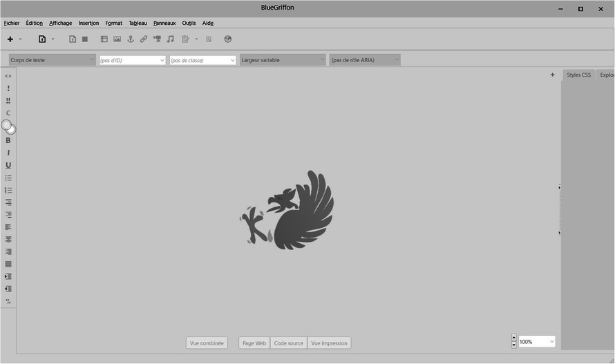Toggle bold formatting with B icon
The height and width of the screenshot is (364, 615).
point(8,140)
